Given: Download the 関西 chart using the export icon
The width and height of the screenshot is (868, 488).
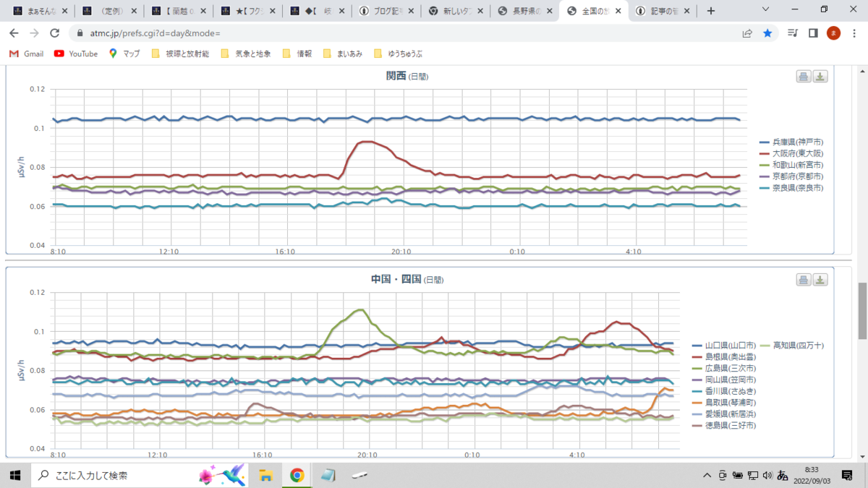Looking at the screenshot, I should coord(820,77).
